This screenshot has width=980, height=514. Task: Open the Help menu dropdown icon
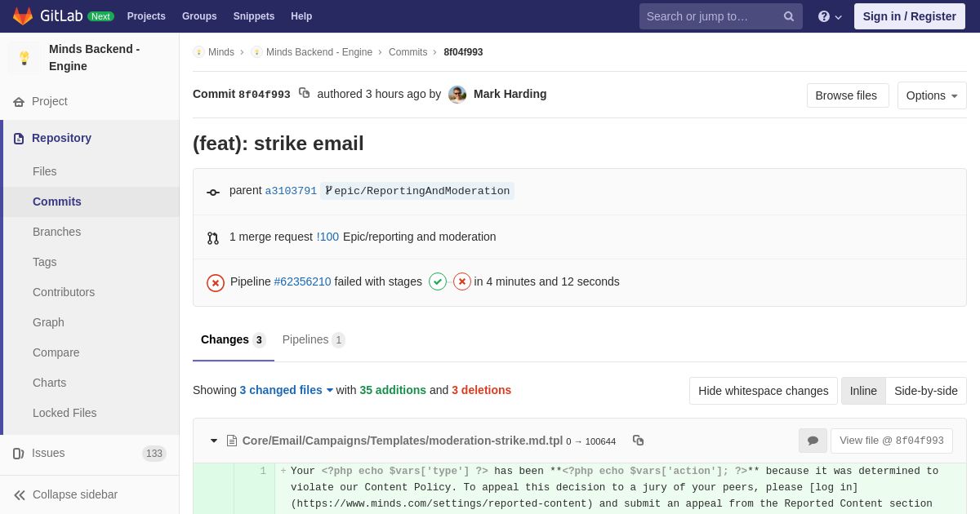[830, 16]
